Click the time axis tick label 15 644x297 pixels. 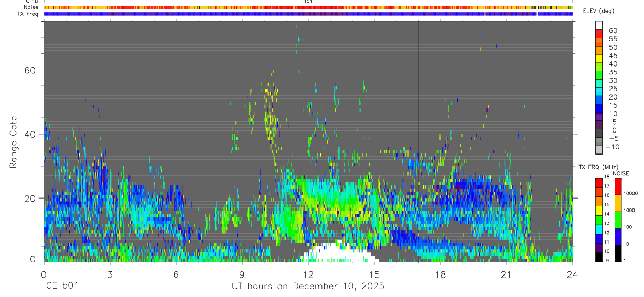[x=374, y=274]
